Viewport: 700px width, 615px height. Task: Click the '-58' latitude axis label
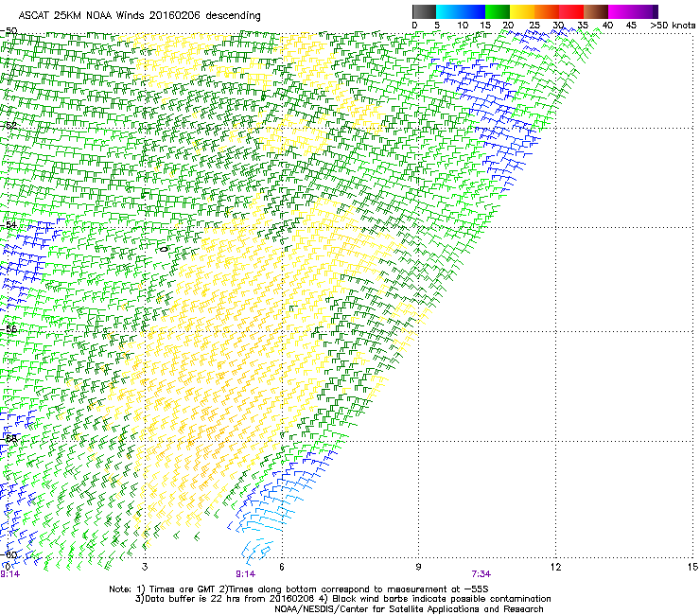click(9, 438)
